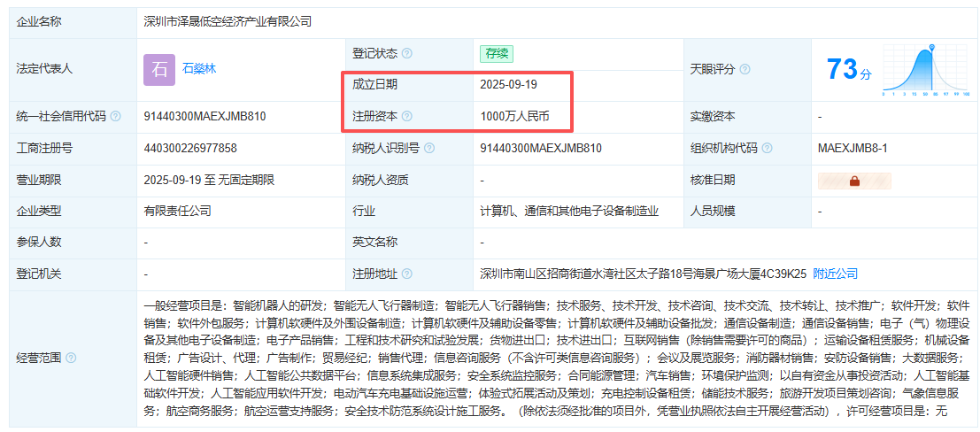
Task: Click the help icon next to 天眼评分
Action: [745, 69]
